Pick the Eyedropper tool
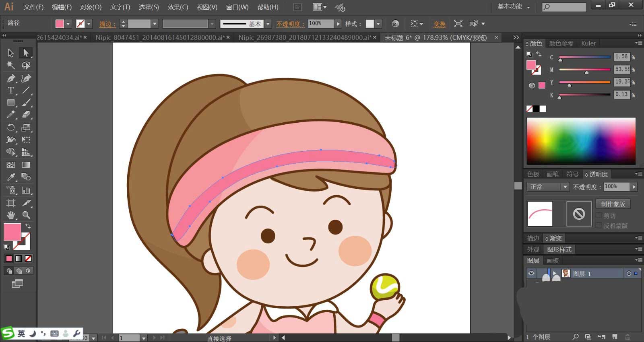The image size is (644, 342). point(11,177)
